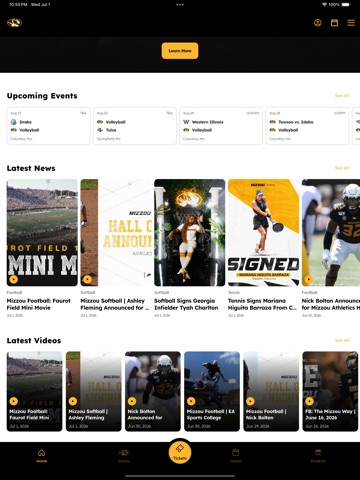
Task: Play the Faurot Field Mini Movie news video
Action: 14,279
